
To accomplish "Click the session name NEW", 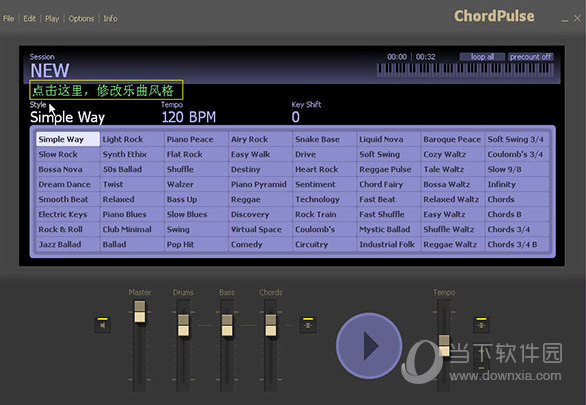I will pyautogui.click(x=50, y=71).
